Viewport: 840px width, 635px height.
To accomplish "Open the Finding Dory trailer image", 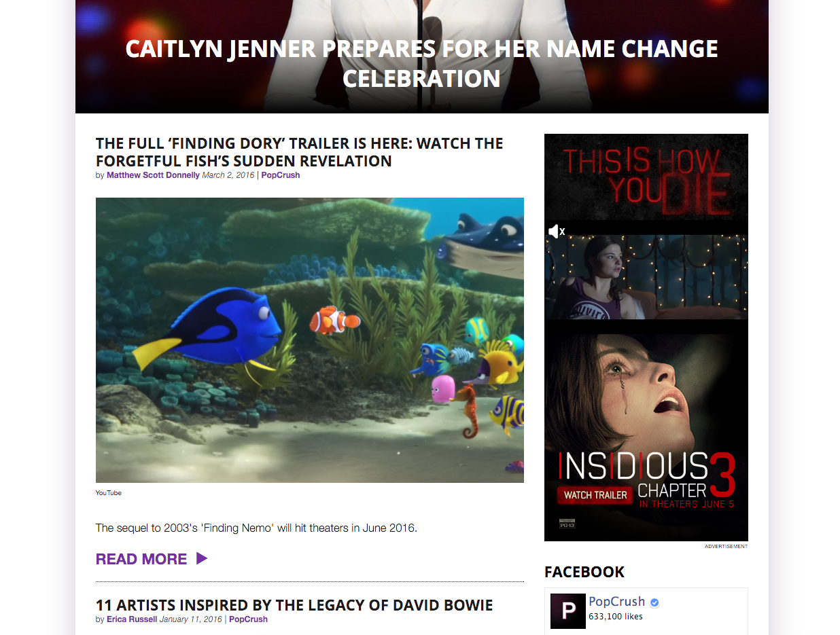I will (310, 340).
